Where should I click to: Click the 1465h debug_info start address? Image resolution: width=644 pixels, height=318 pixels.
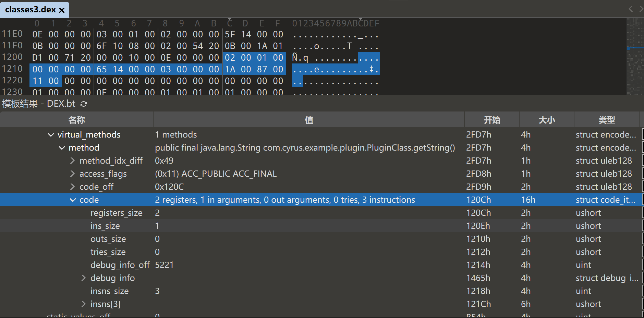coord(478,278)
